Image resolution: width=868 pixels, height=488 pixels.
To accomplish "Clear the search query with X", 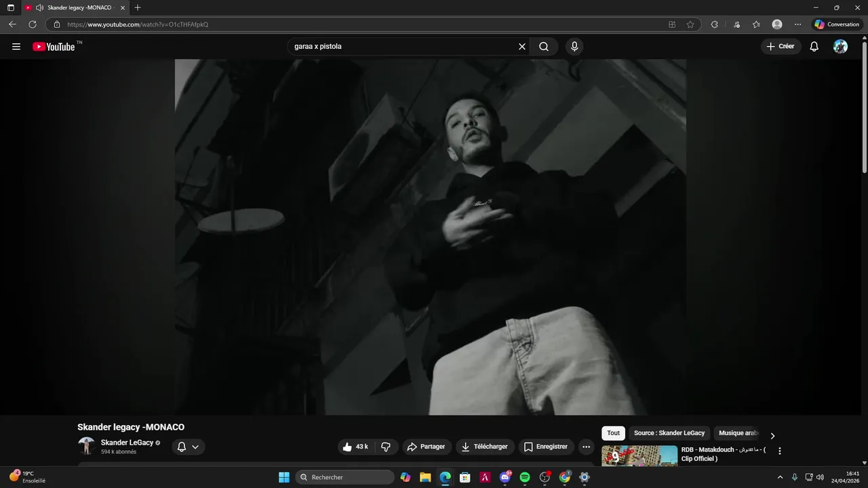I will click(x=522, y=47).
